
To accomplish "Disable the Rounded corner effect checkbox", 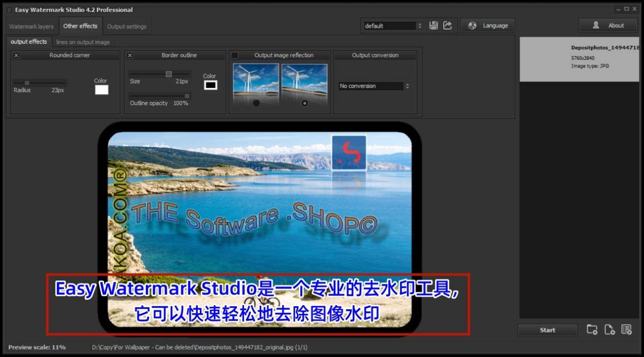I will tap(16, 55).
